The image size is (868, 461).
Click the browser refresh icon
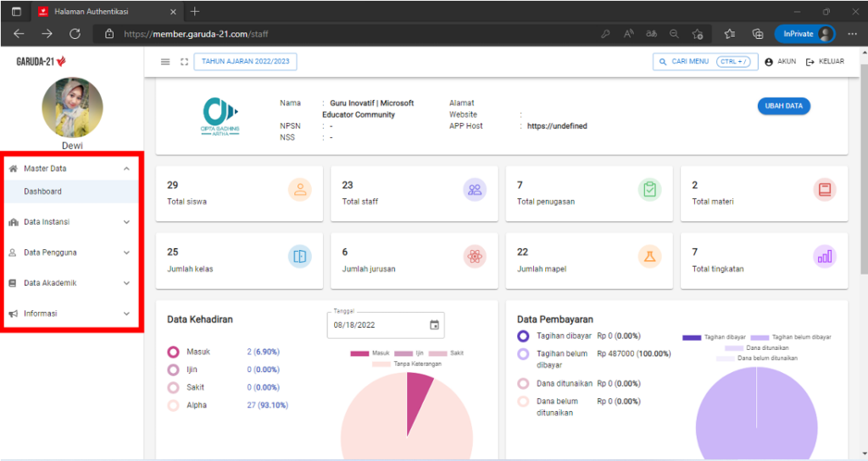tap(75, 34)
